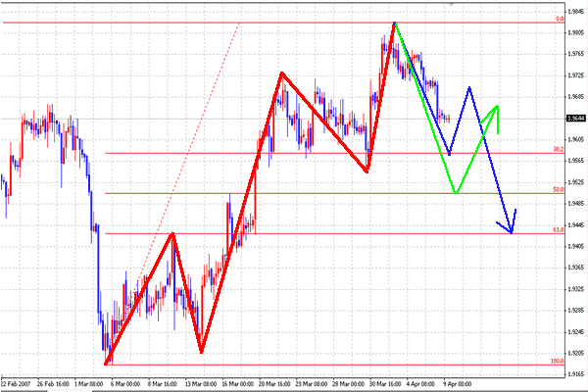Click the 1.9565 price axis value
This screenshot has width=588, height=392.
(x=576, y=161)
